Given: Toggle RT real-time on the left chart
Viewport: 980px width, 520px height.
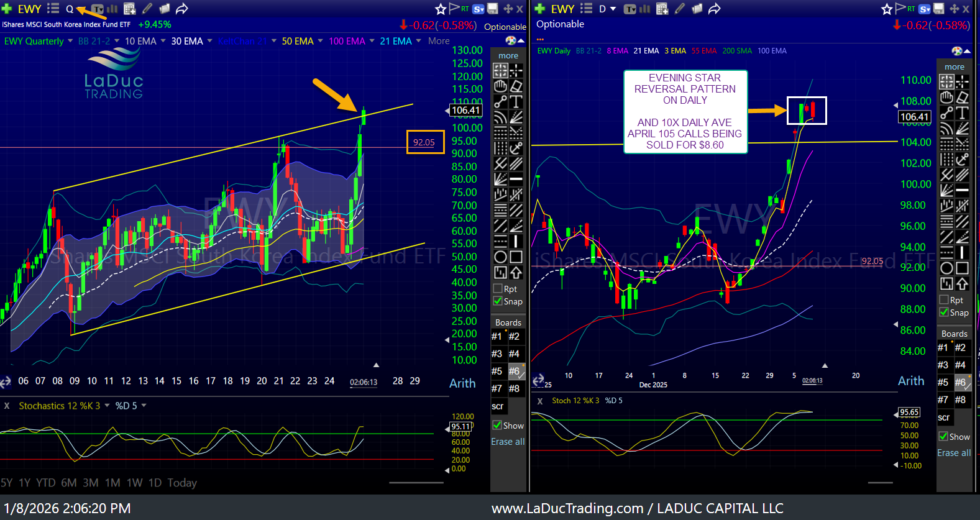Looking at the screenshot, I should pos(465,9).
